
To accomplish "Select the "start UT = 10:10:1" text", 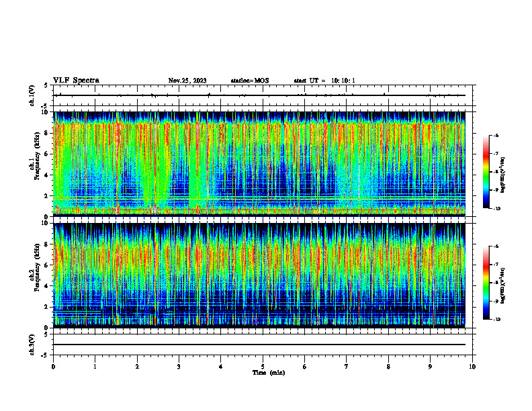I will [x=324, y=81].
